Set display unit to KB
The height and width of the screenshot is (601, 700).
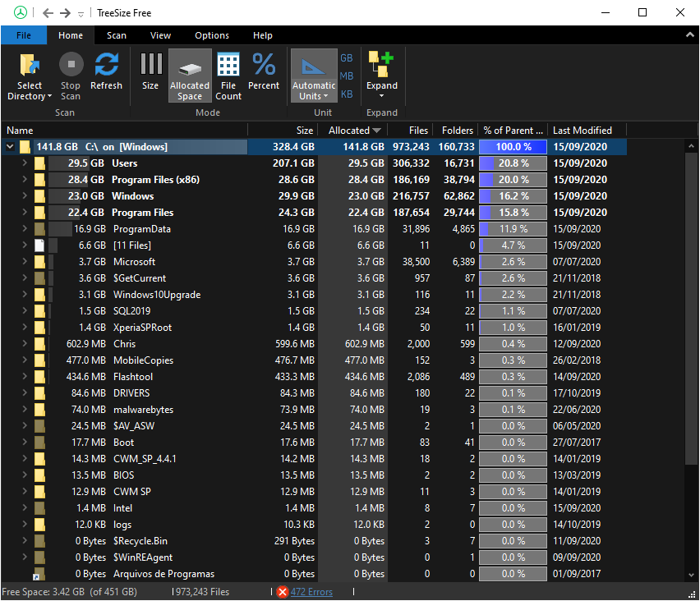coord(347,94)
